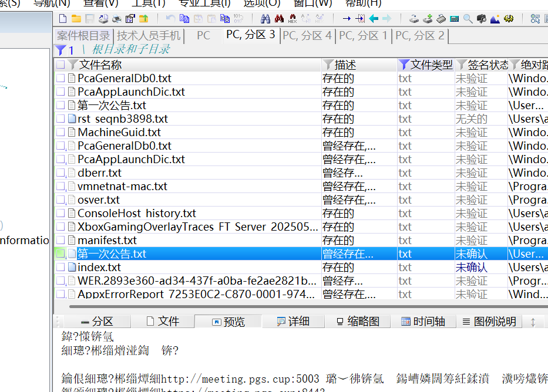Check the osver.txt row checkbox
This screenshot has width=548, height=392.
[x=60, y=200]
